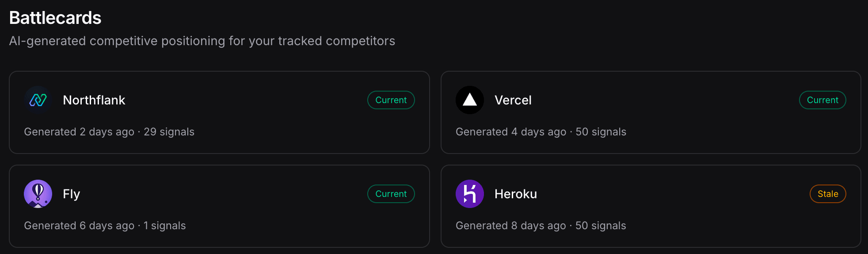868x254 pixels.
Task: Open the Heroku battlecard title
Action: [x=516, y=194]
